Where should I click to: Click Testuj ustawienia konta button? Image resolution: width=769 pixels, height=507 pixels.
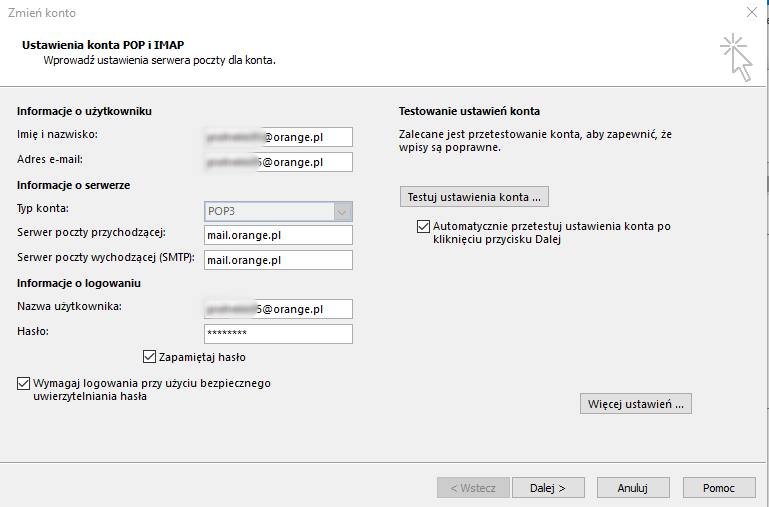point(474,196)
